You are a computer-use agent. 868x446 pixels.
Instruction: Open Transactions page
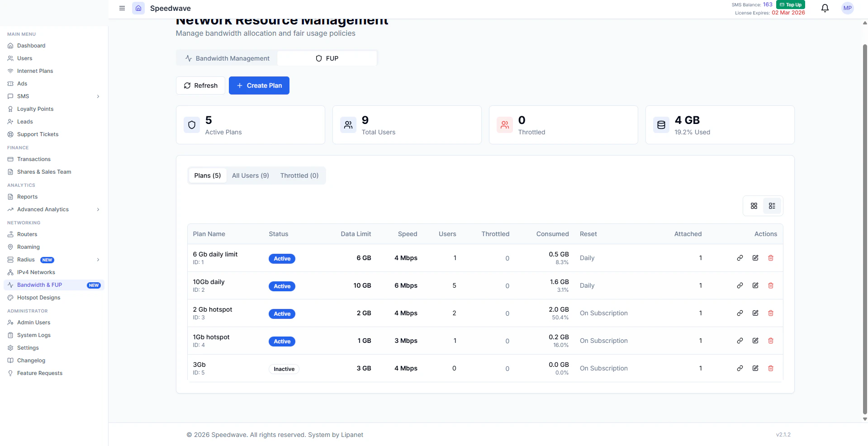(x=54, y=159)
